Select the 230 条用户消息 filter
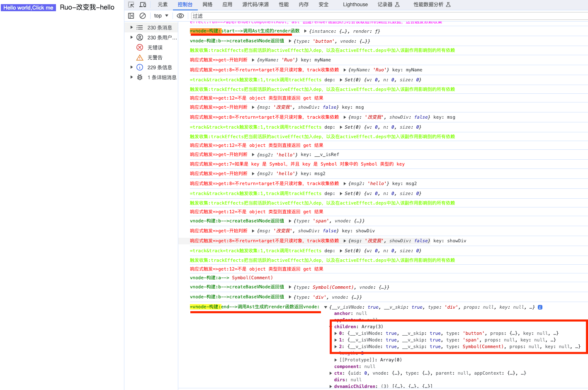The height and width of the screenshot is (390, 588). click(140, 37)
